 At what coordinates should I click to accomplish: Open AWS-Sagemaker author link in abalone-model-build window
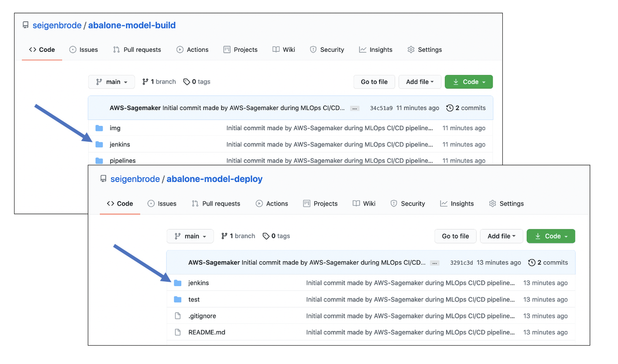135,108
